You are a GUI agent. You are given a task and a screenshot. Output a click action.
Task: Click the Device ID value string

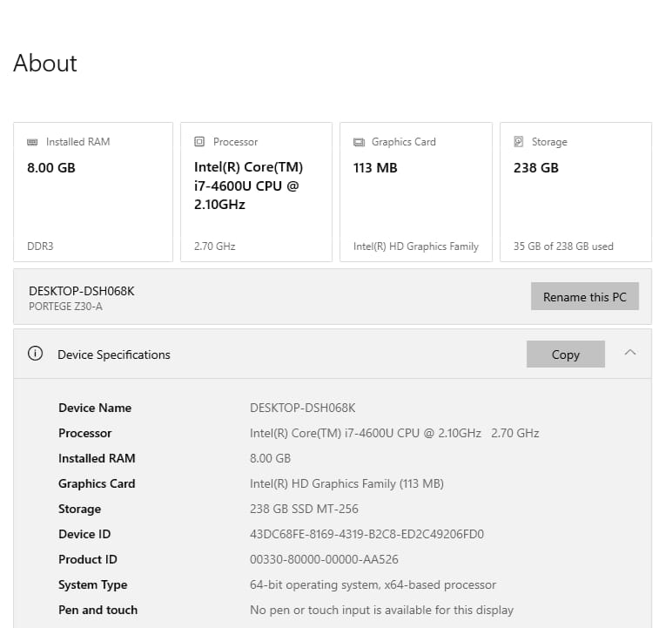[x=366, y=534]
